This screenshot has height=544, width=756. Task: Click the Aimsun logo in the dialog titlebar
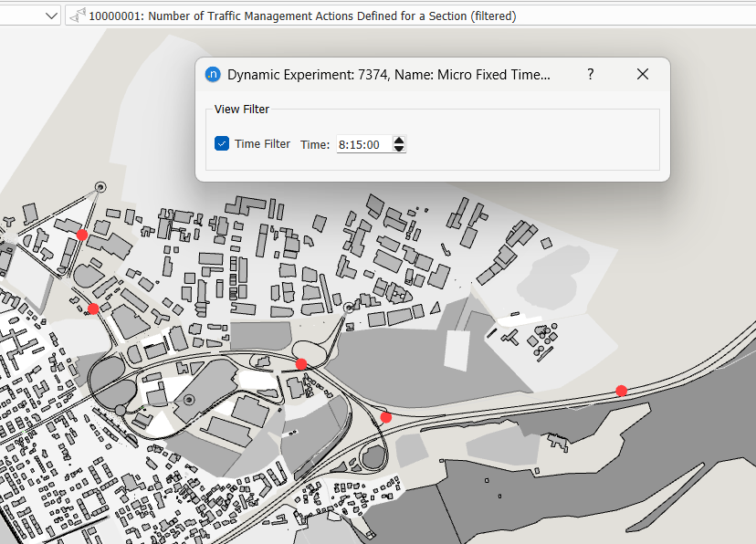coord(213,74)
